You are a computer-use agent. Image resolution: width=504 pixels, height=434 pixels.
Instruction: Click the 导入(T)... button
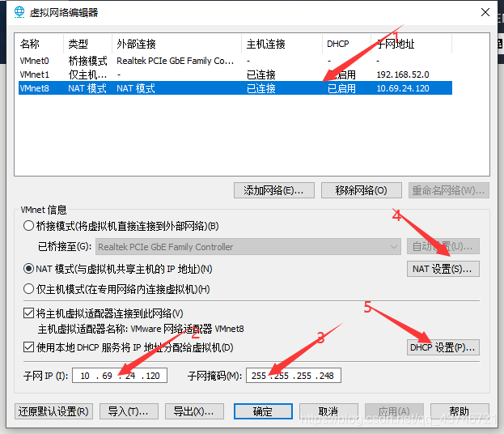pyautogui.click(x=129, y=411)
